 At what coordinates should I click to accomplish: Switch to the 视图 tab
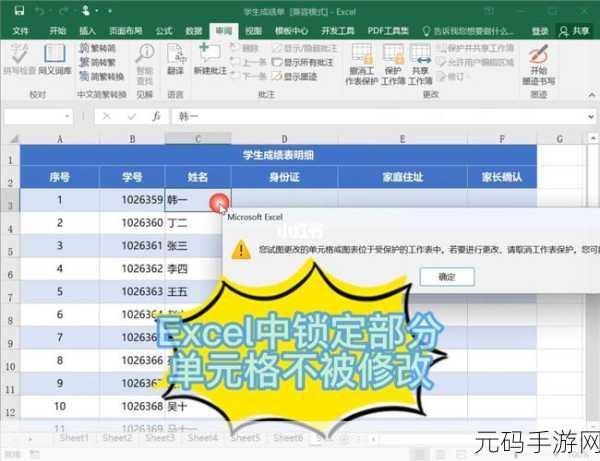(253, 31)
